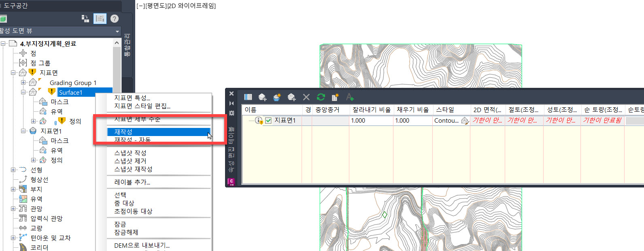The width and height of the screenshot is (644, 251).
Task: Click the Contour style cell picker icon
Action: [x=465, y=121]
